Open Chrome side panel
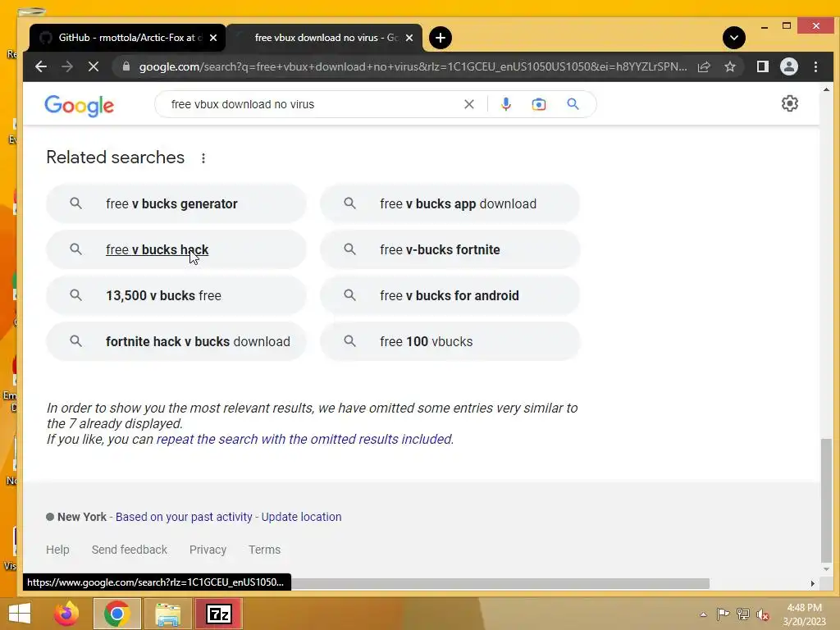This screenshot has width=840, height=630. (762, 66)
